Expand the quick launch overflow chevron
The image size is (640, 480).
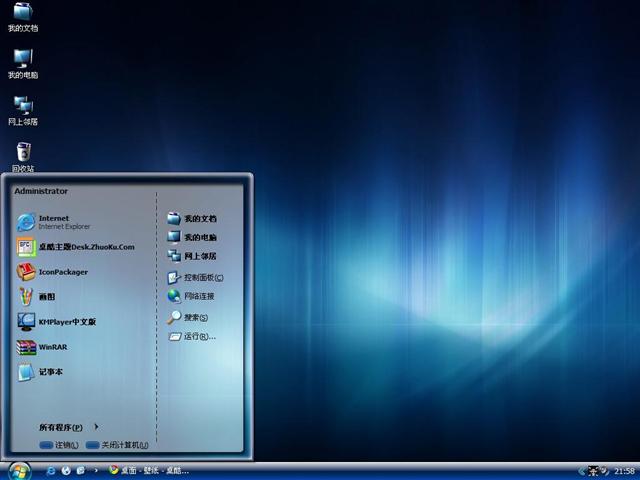coord(94,470)
